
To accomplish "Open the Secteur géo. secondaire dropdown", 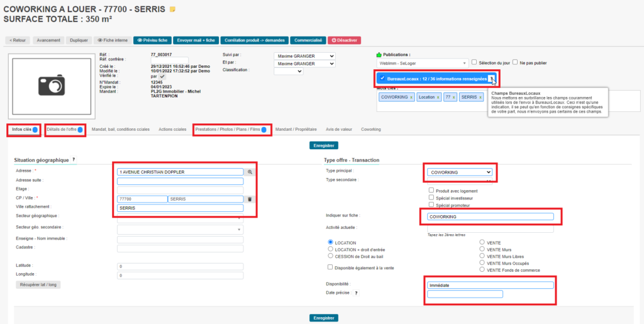I will click(180, 229).
